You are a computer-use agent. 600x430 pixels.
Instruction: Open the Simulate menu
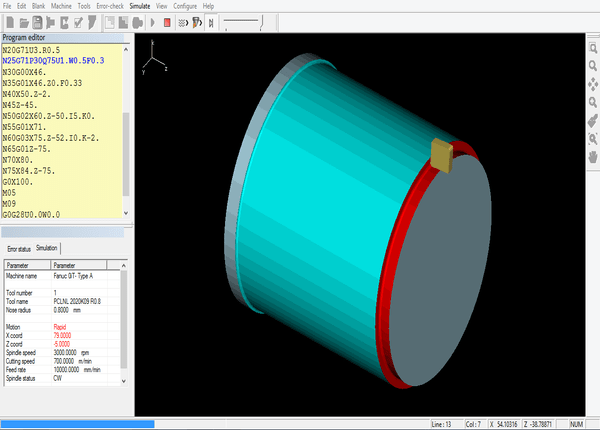click(140, 6)
